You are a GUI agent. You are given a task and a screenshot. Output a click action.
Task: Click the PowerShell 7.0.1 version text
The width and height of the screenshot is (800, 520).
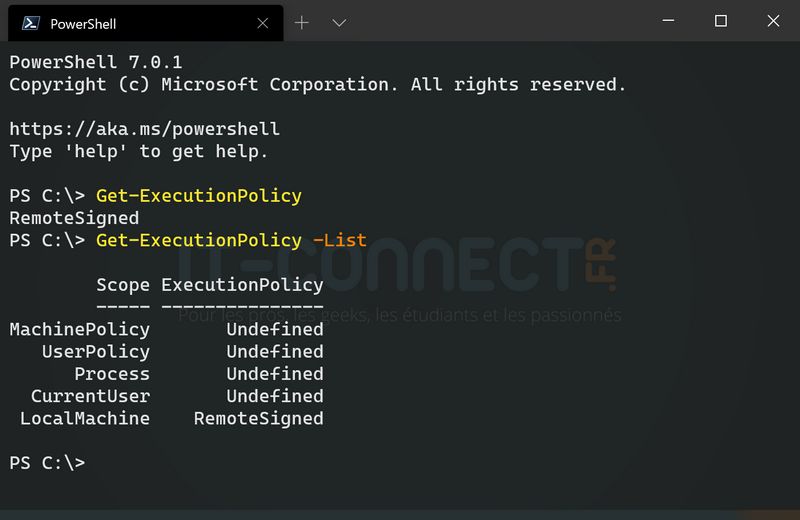(96, 62)
